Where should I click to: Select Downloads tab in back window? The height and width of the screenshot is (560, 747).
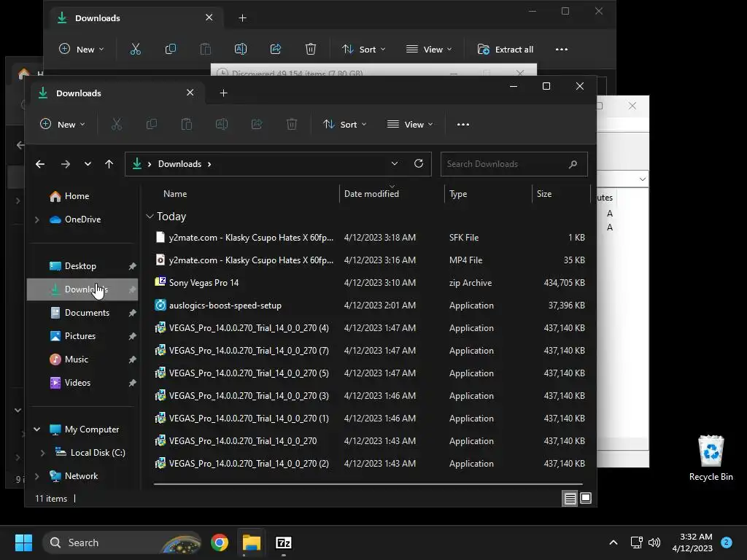[136, 17]
